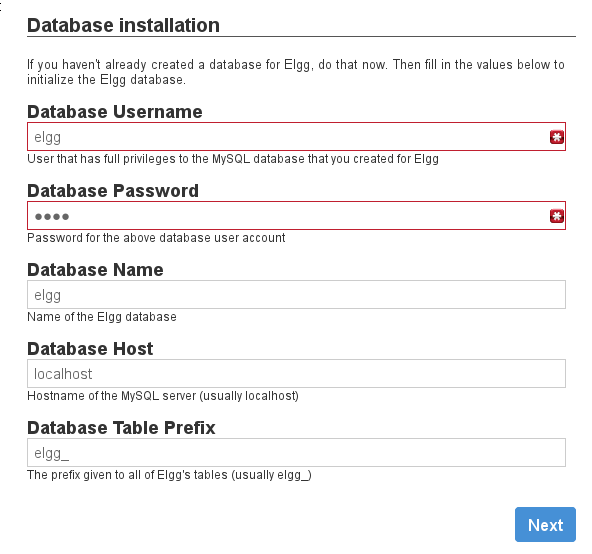Select the Database Host field showing localhost

(x=296, y=373)
